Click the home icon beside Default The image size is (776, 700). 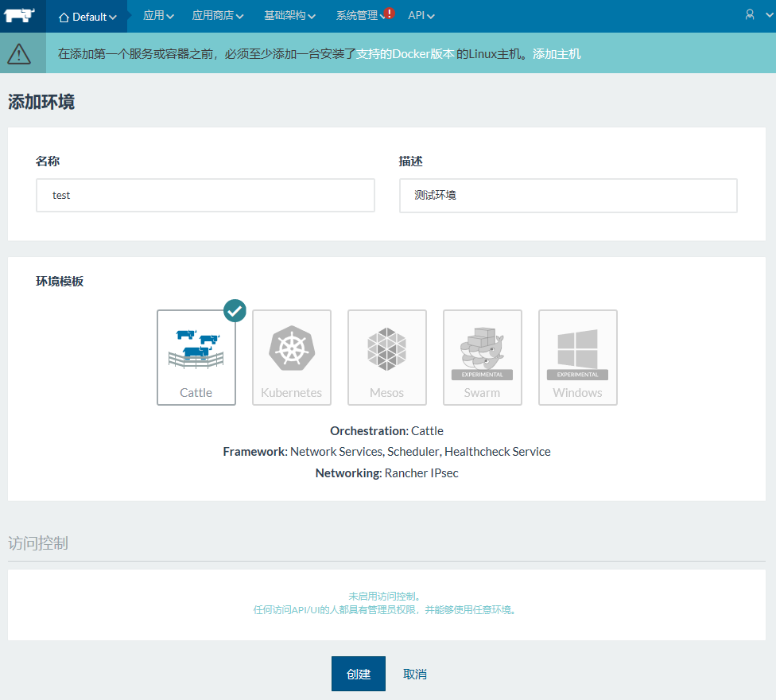[x=64, y=17]
